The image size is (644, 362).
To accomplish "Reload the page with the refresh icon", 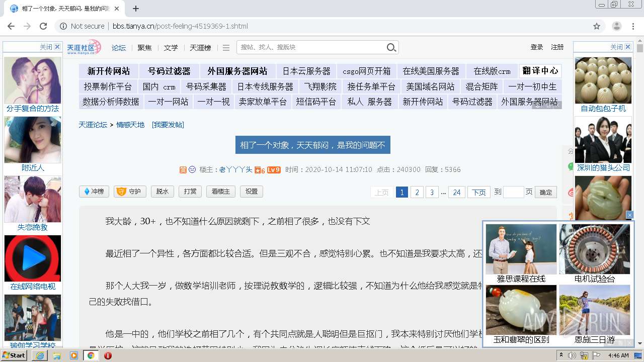I will click(43, 26).
